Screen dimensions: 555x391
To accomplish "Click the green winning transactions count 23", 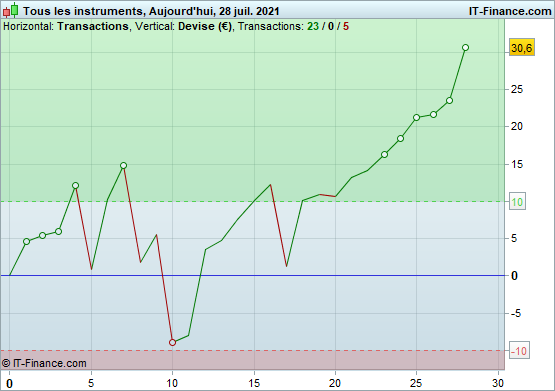I will tap(313, 27).
